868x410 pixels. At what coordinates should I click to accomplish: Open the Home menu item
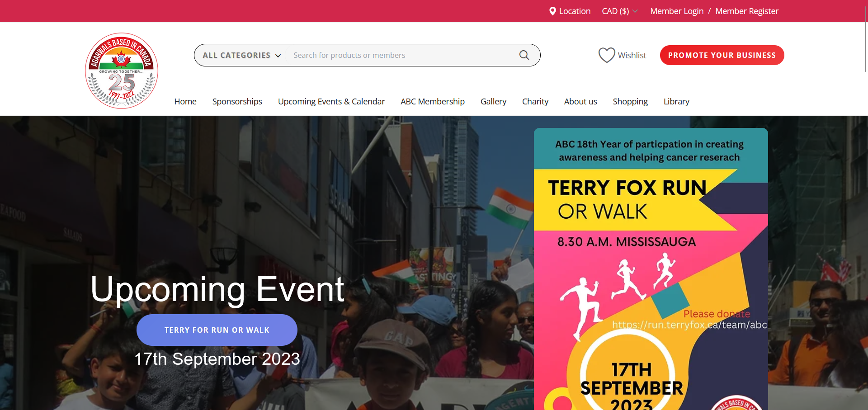click(185, 102)
